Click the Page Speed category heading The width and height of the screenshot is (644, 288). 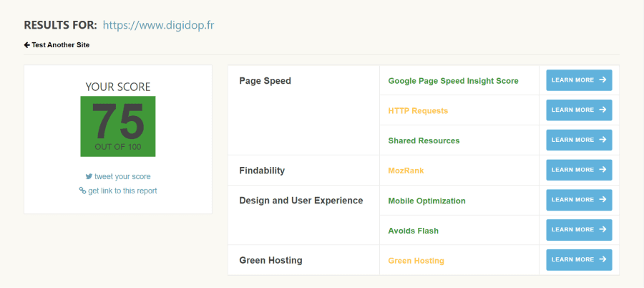(x=265, y=81)
